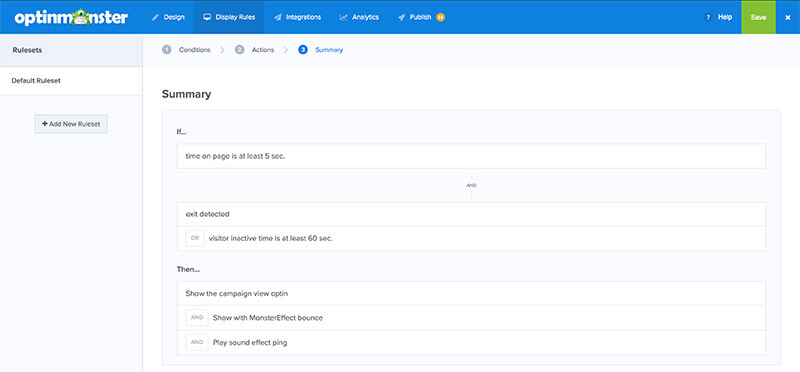This screenshot has width=800, height=372.
Task: Click the AND badge beside Play sound effect ping
Action: point(197,342)
